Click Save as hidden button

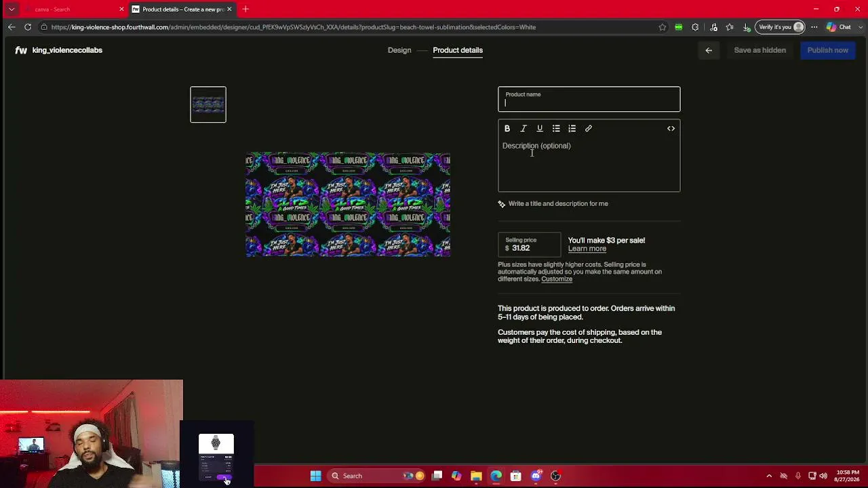coord(760,50)
